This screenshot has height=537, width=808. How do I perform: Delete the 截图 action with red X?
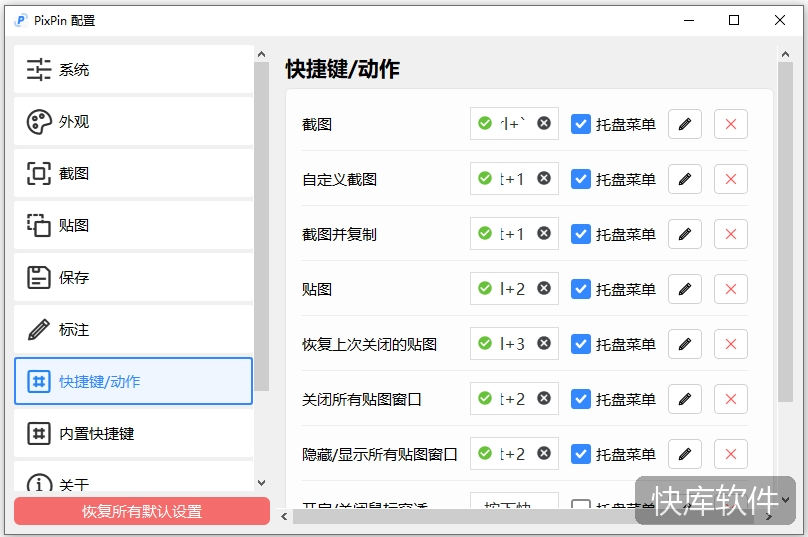(x=731, y=124)
